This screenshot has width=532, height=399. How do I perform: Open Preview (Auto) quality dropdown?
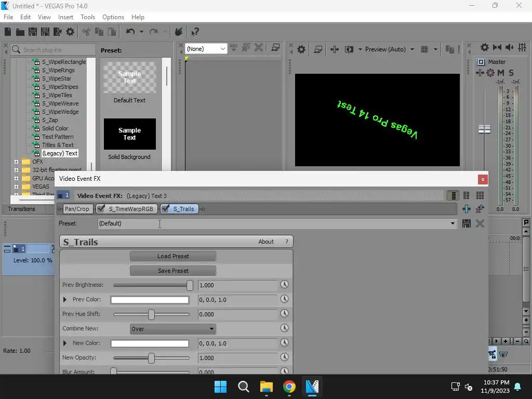pyautogui.click(x=412, y=49)
